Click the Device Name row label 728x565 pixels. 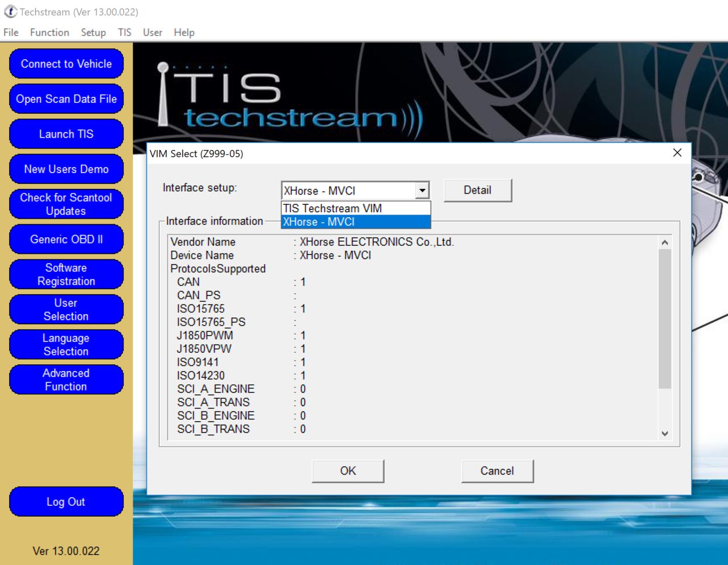(x=202, y=255)
